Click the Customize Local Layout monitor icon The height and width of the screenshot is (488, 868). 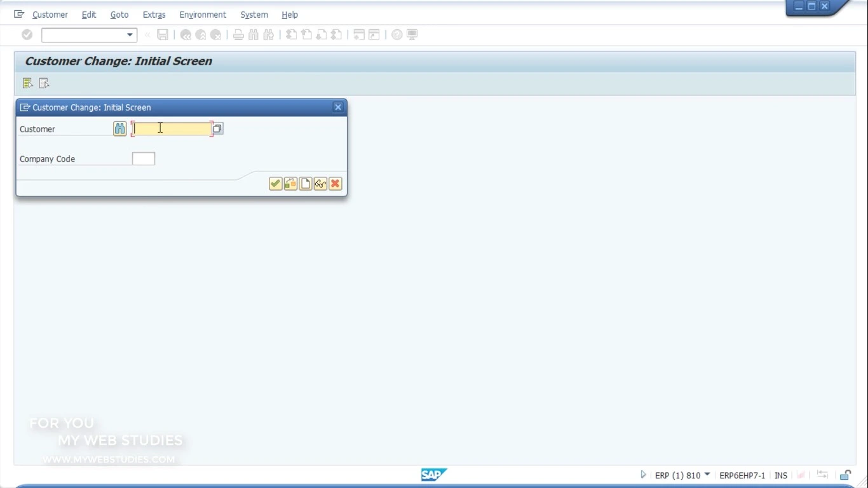[412, 35]
